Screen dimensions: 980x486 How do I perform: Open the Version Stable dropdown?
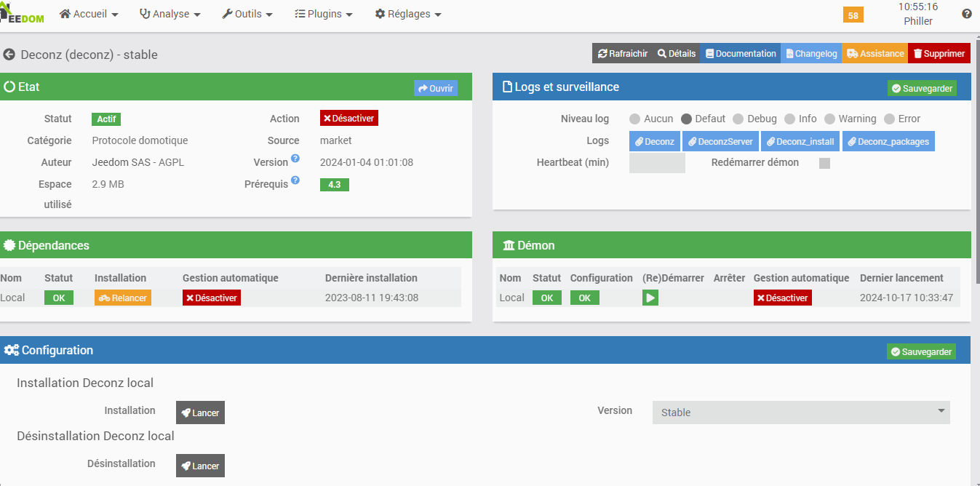tap(801, 413)
